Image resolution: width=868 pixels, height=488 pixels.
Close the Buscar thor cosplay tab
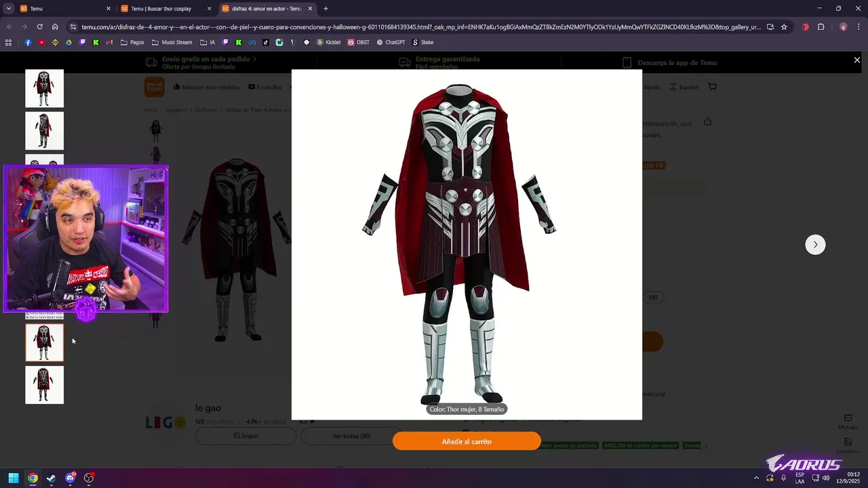(x=209, y=9)
